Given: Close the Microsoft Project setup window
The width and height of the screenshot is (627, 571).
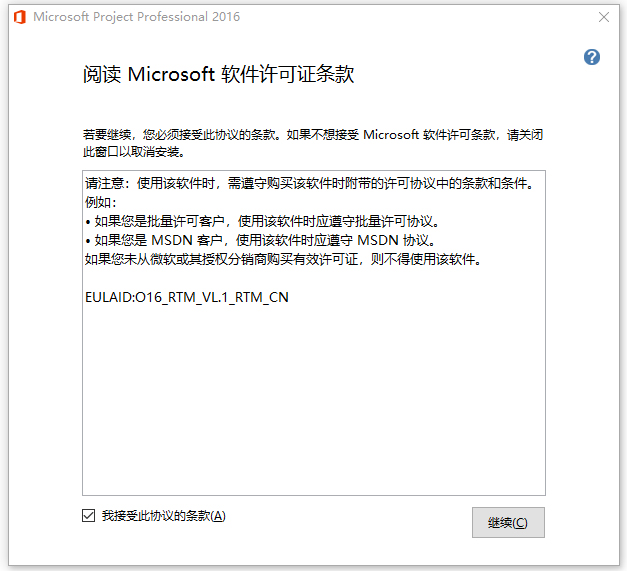Looking at the screenshot, I should coord(604,17).
